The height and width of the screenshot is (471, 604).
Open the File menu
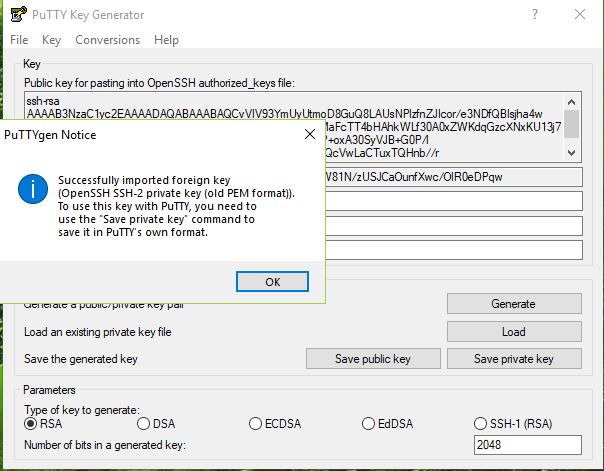click(19, 40)
